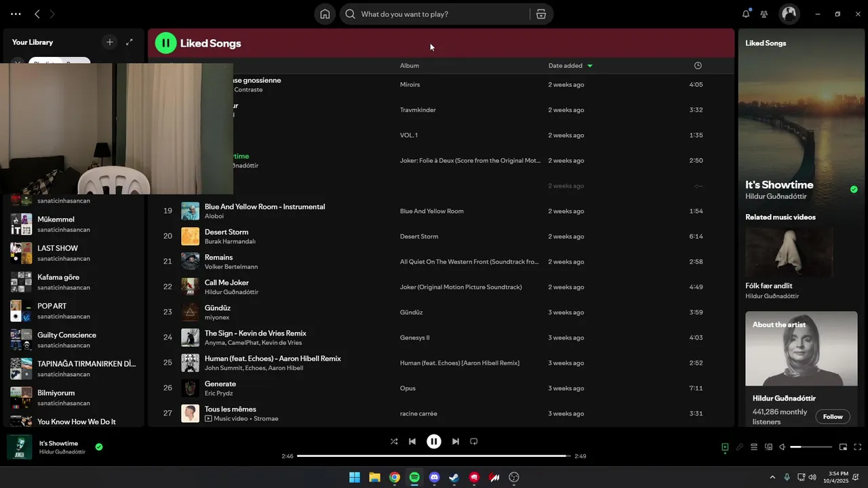Open the What's New notifications bell
The image size is (868, 488).
pos(746,14)
